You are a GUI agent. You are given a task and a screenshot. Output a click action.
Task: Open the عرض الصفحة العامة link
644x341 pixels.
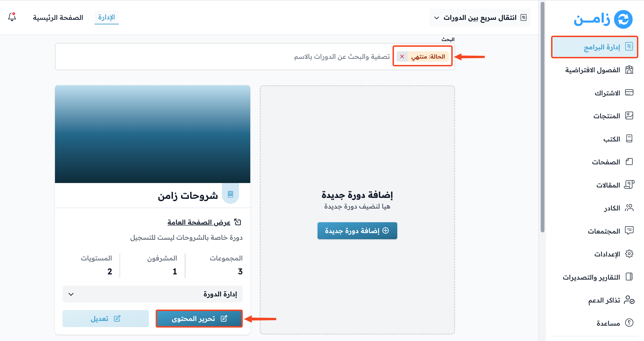(199, 222)
